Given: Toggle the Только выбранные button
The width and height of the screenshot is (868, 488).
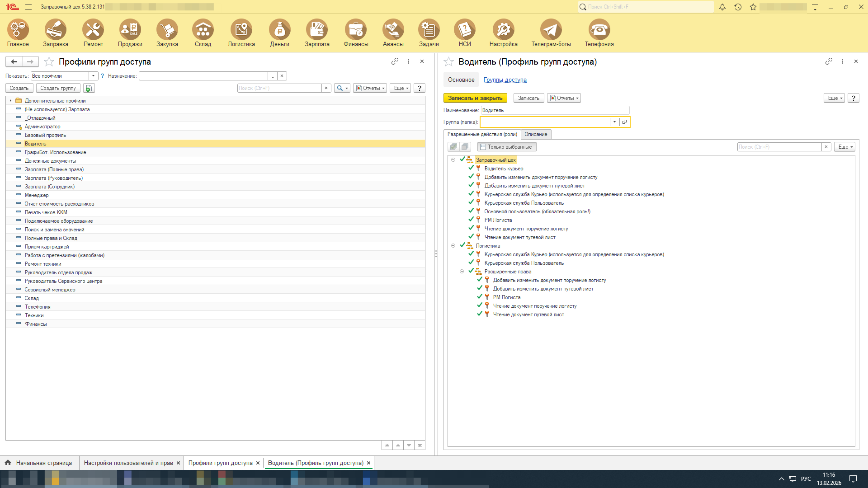Looking at the screenshot, I should [506, 147].
